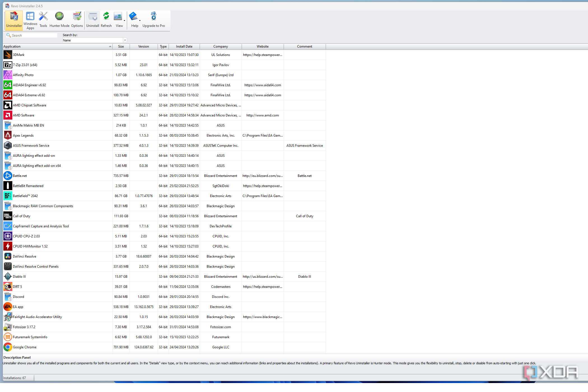Select Blackmagic RAW Common Components entry
Image resolution: width=588 pixels, height=392 pixels.
(43, 206)
